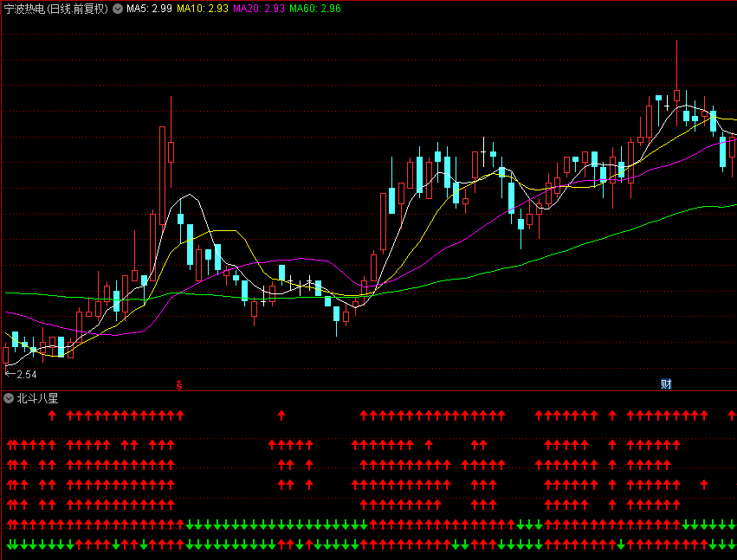Click the first green down arrow in the bottom row
Image resolution: width=737 pixels, height=560 pixels.
click(x=11, y=544)
